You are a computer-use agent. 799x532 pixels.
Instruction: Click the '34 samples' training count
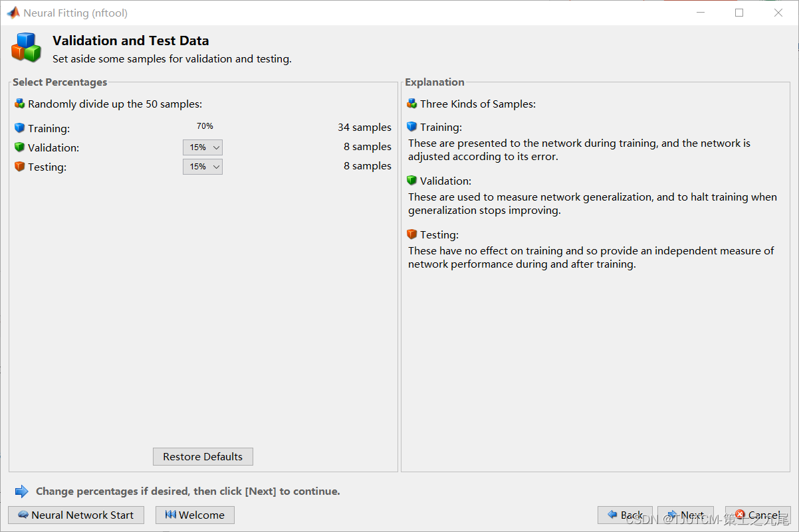point(364,128)
